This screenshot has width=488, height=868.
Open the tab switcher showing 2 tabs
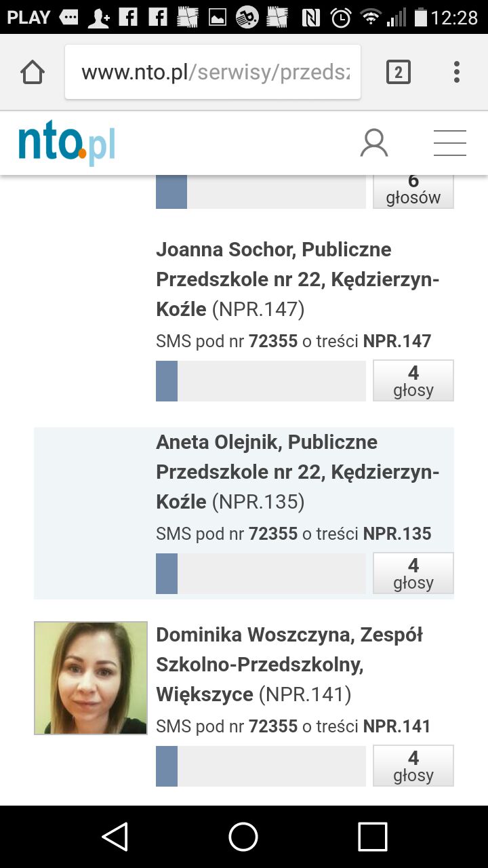(399, 72)
